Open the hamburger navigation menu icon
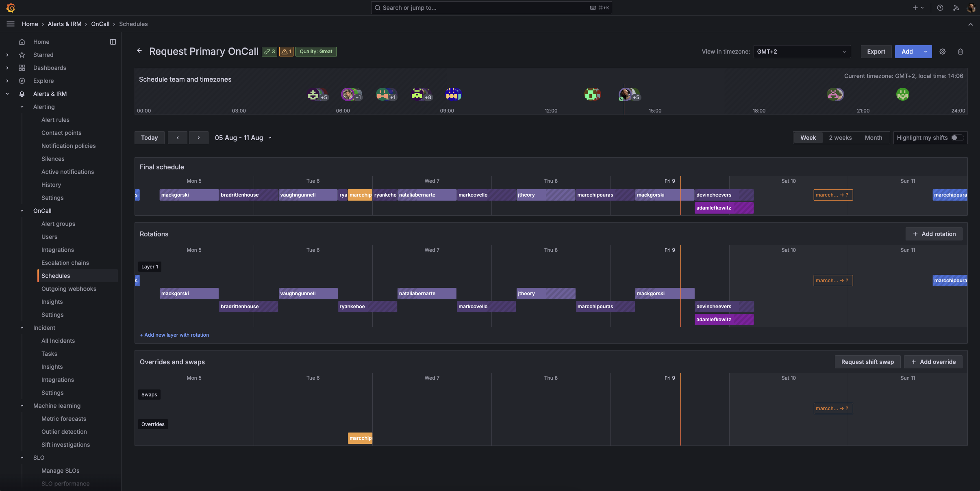980x491 pixels. (x=10, y=24)
